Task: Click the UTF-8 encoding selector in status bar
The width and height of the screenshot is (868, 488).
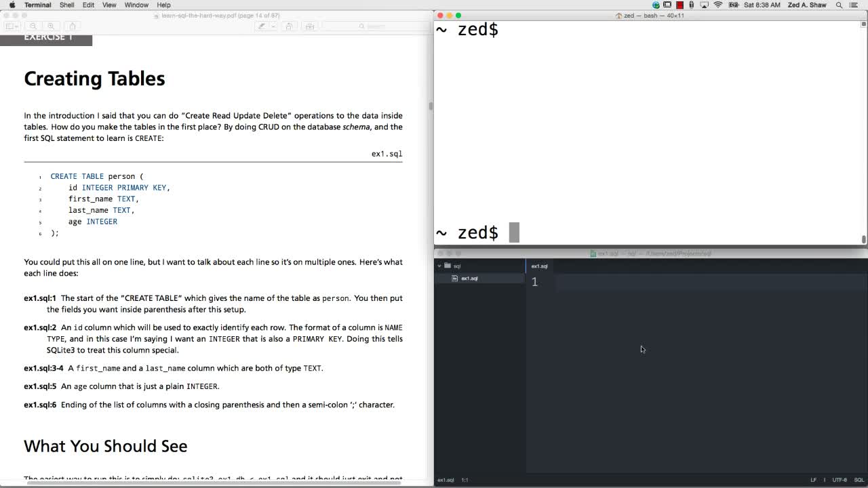Action: point(840,480)
